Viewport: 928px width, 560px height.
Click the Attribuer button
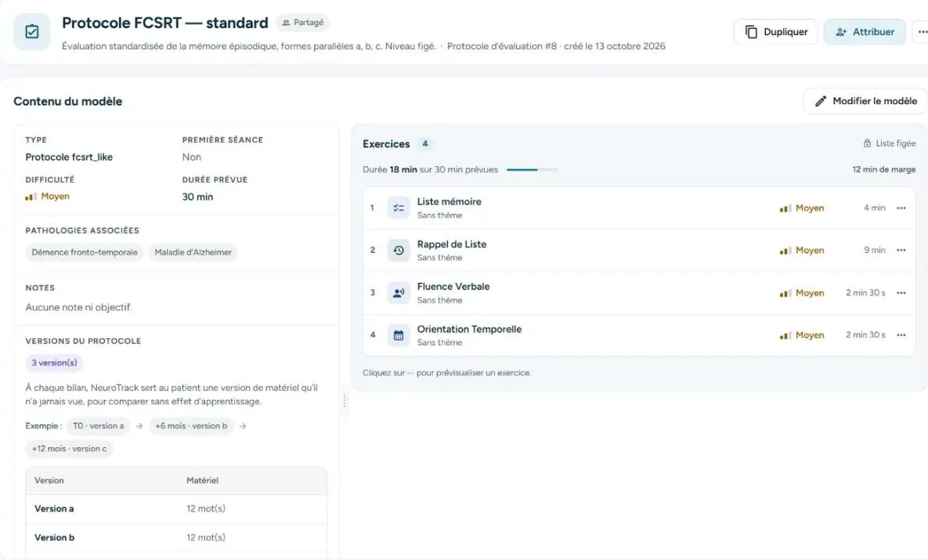pyautogui.click(x=865, y=32)
